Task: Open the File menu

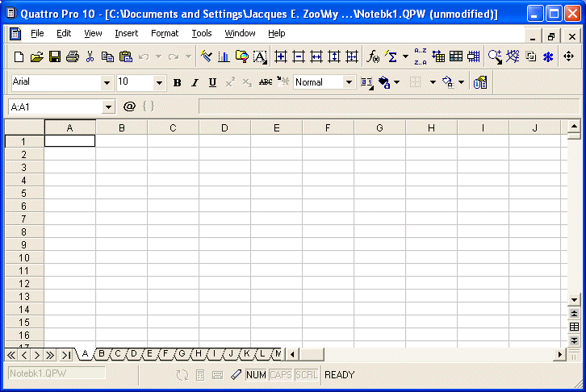Action: coord(37,33)
